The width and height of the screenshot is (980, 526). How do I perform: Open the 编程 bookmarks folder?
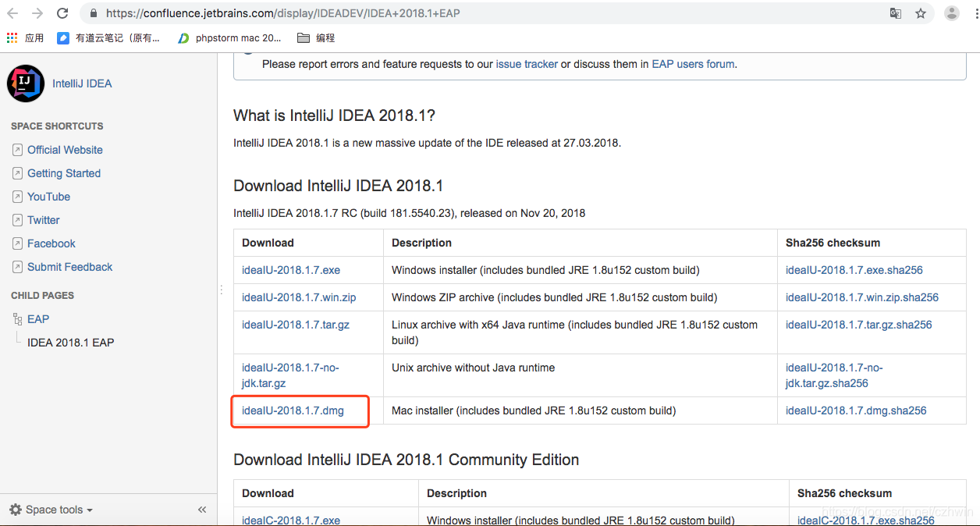[x=317, y=37]
